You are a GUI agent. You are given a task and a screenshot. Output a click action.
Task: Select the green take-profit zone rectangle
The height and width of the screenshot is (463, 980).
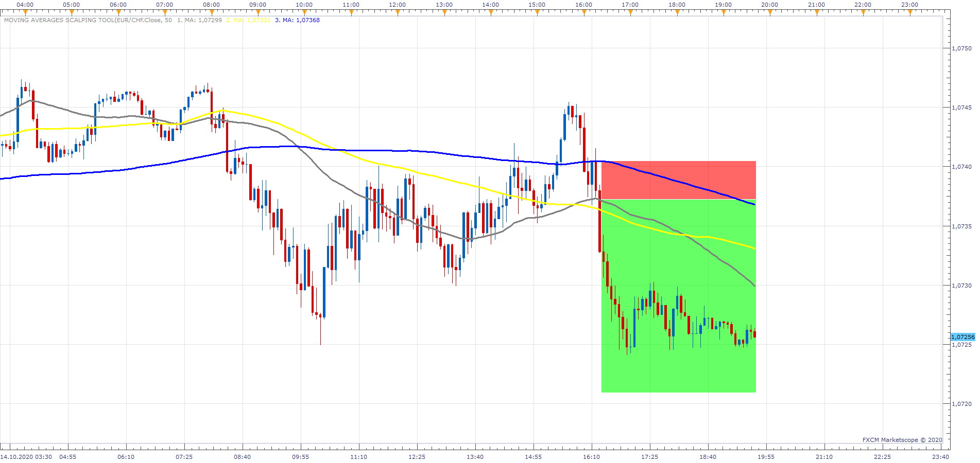coord(679,296)
